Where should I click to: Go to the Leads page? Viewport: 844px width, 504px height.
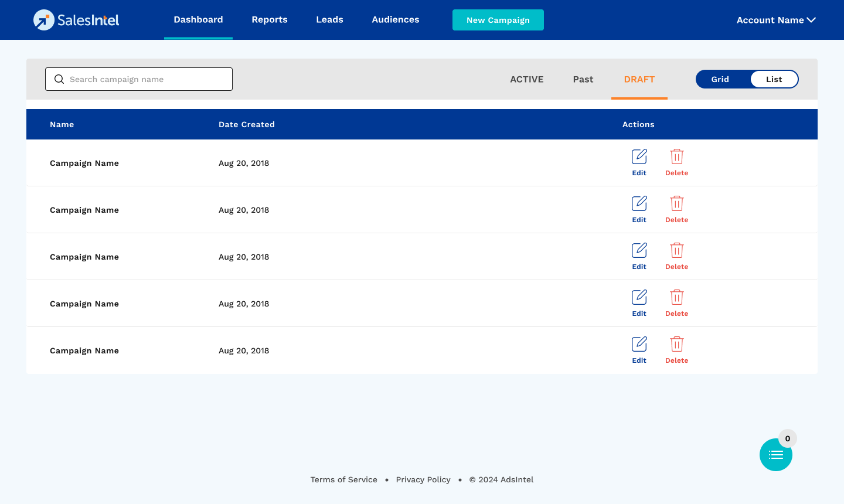[329, 20]
